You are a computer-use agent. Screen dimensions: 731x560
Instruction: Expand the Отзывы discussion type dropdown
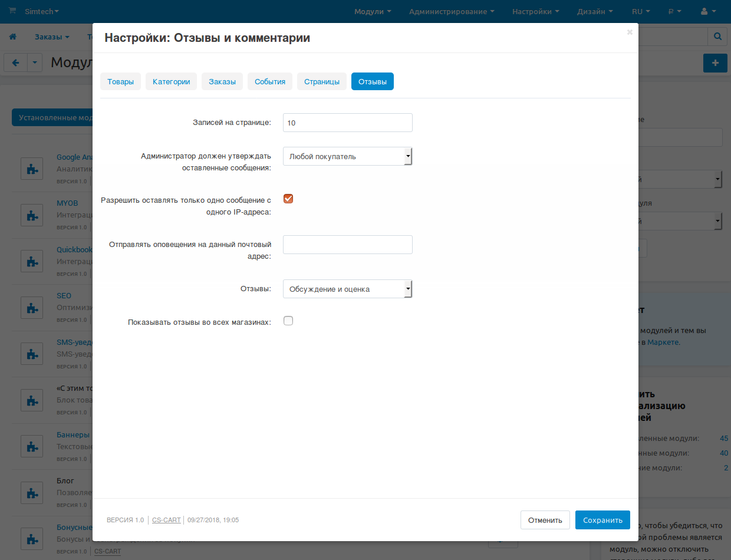[x=347, y=289]
